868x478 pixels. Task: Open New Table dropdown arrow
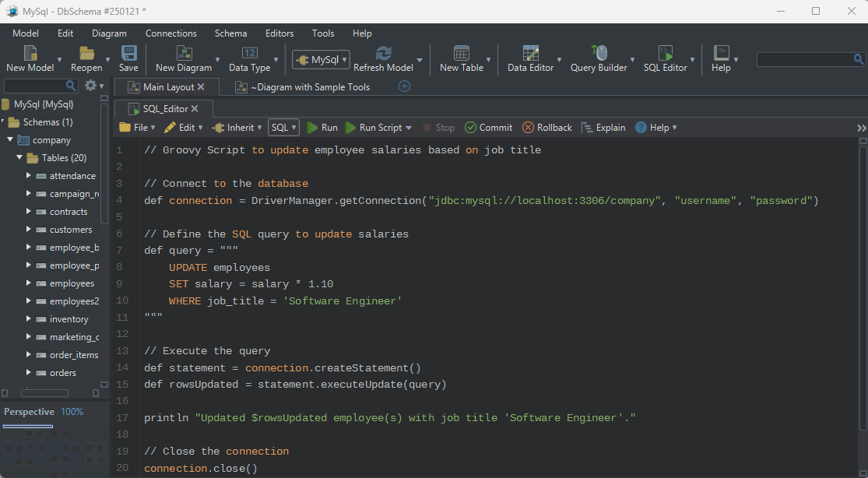pyautogui.click(x=488, y=60)
